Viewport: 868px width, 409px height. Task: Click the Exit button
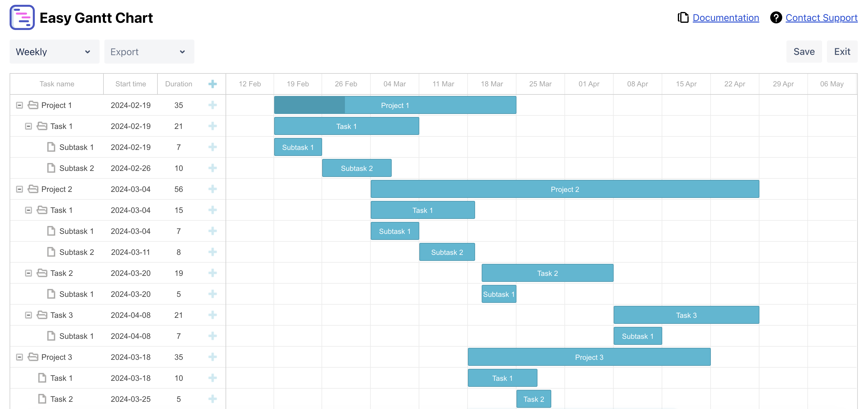(842, 51)
